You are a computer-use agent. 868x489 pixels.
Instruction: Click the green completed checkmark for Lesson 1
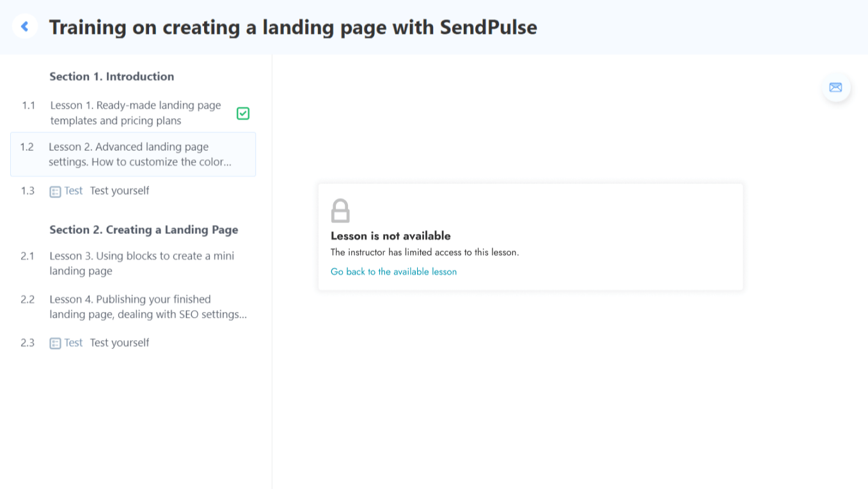pyautogui.click(x=243, y=113)
